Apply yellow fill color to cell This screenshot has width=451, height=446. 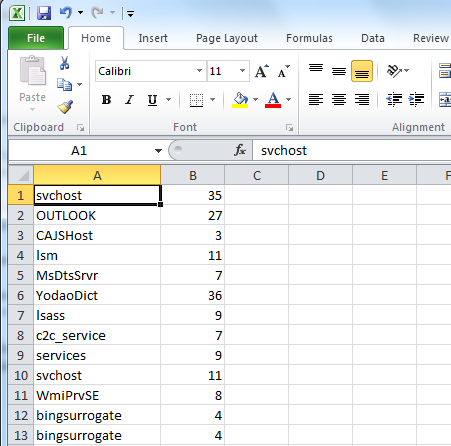coord(240,100)
